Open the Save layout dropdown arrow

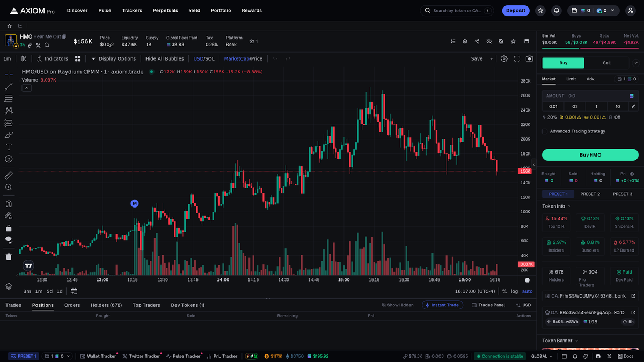pyautogui.click(x=491, y=58)
